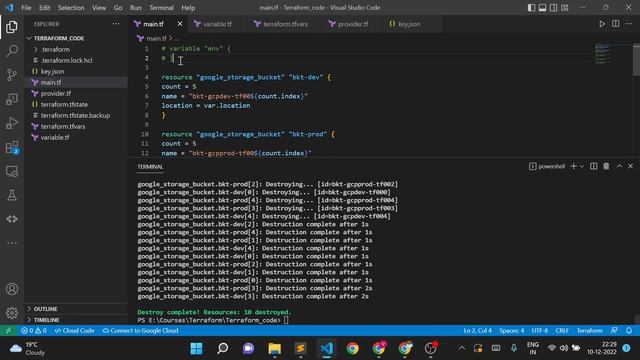Change language mode Terraform in status bar
Image resolution: width=640 pixels, height=360 pixels.
pyautogui.click(x=589, y=330)
